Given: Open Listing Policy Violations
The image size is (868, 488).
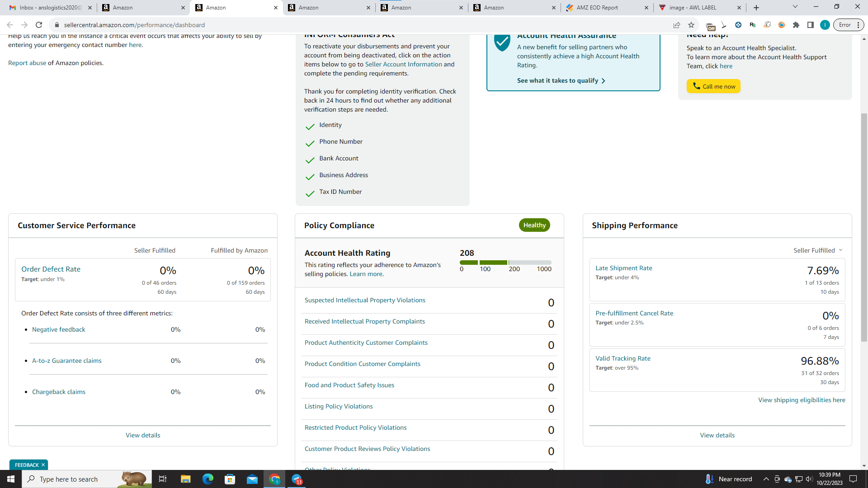Looking at the screenshot, I should [x=339, y=406].
